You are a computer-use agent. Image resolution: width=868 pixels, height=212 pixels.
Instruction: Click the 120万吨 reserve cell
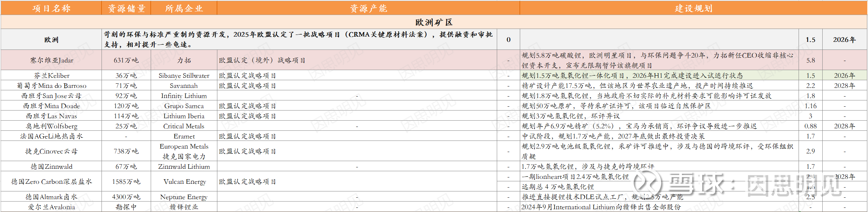tap(126, 106)
